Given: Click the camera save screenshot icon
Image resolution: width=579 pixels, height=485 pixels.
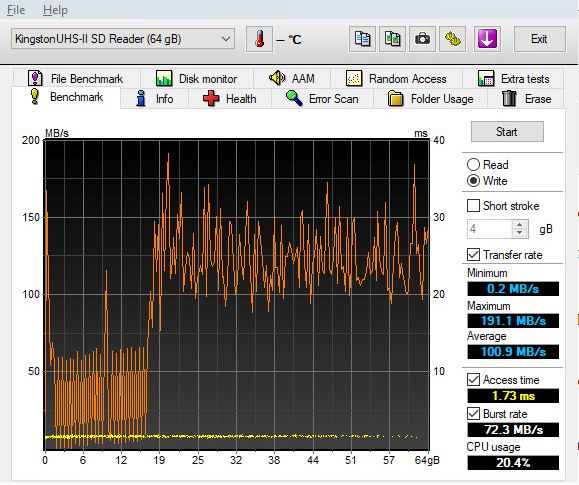Looking at the screenshot, I should coord(422,39).
